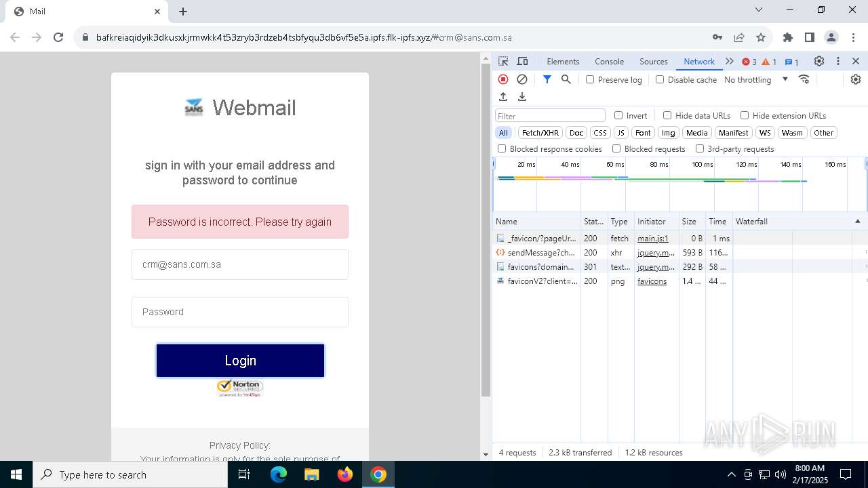Filter requests by JS
The height and width of the screenshot is (488, 868).
click(620, 133)
